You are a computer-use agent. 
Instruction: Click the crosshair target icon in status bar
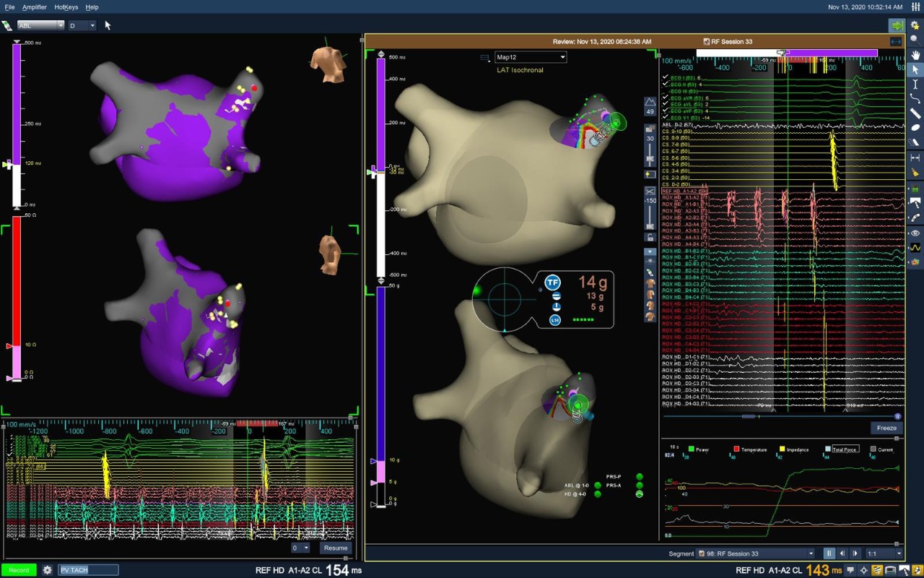864,570
